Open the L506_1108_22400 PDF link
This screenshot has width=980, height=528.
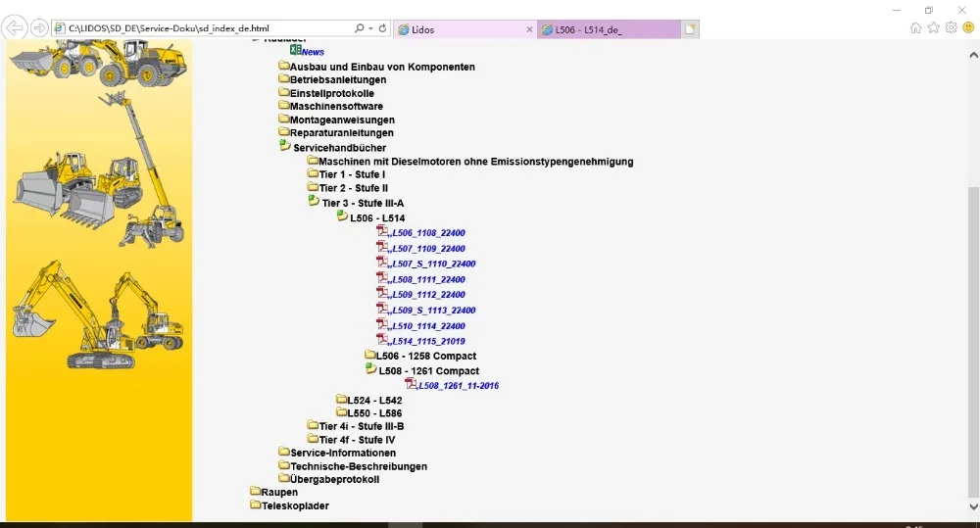tap(429, 233)
